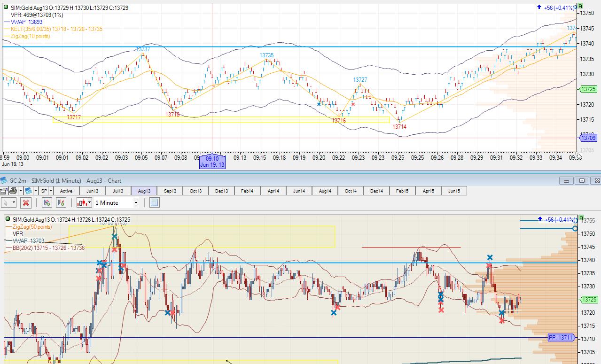The image size is (601, 364).
Task: Click the GC 2m chart window icon
Action: point(4,180)
